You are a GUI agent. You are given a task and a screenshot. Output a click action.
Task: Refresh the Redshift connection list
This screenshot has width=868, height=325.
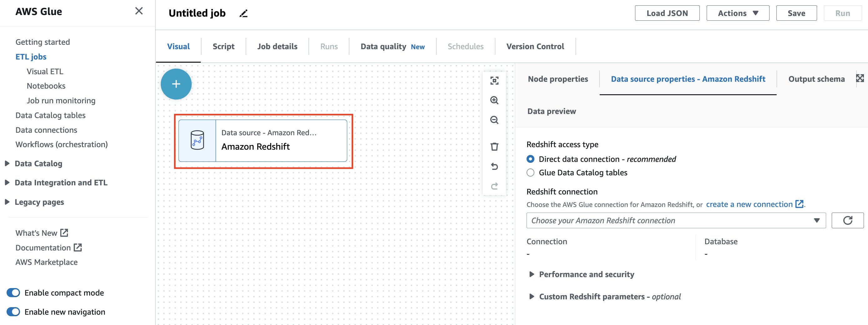click(x=848, y=220)
